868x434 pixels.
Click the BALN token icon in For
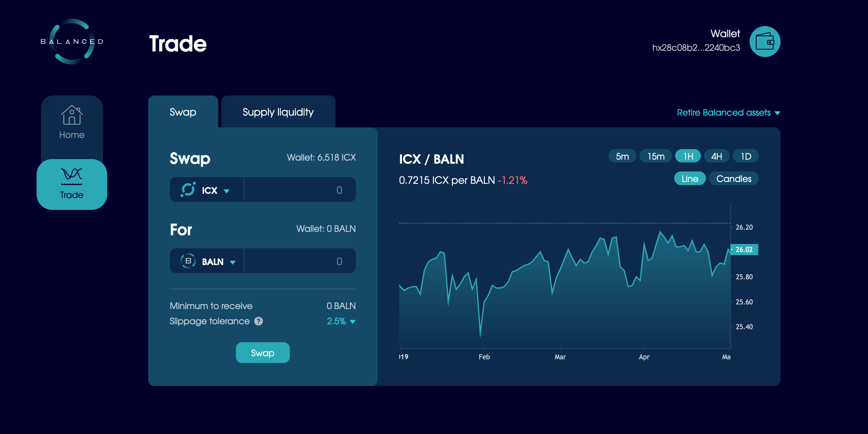[188, 260]
